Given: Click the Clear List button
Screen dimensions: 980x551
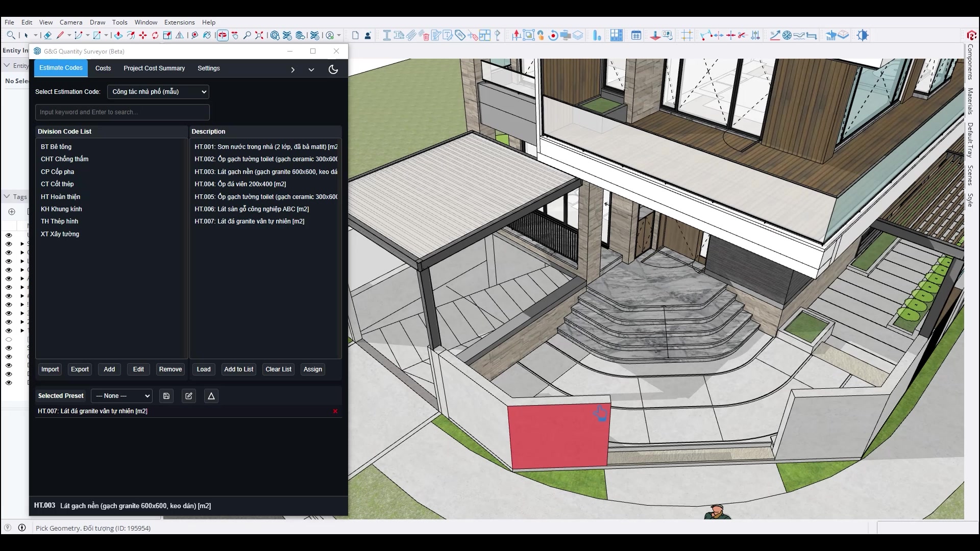Looking at the screenshot, I should pos(279,369).
